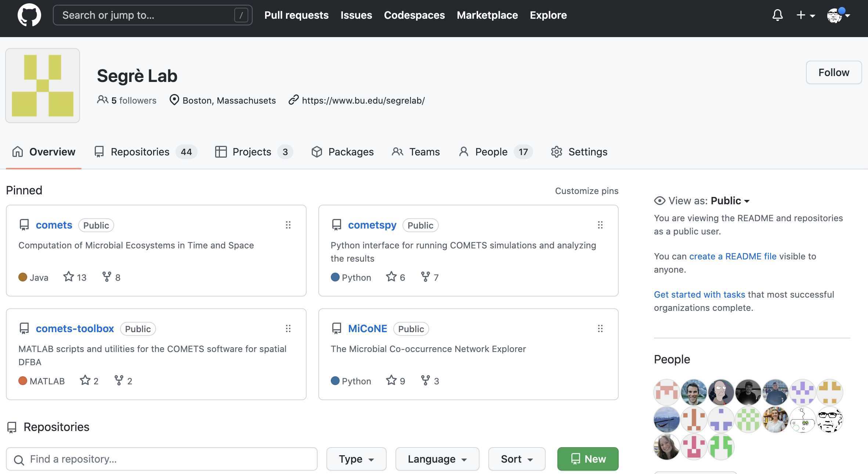This screenshot has height=474, width=868.
Task: Open the Sort dropdown
Action: pos(517,459)
